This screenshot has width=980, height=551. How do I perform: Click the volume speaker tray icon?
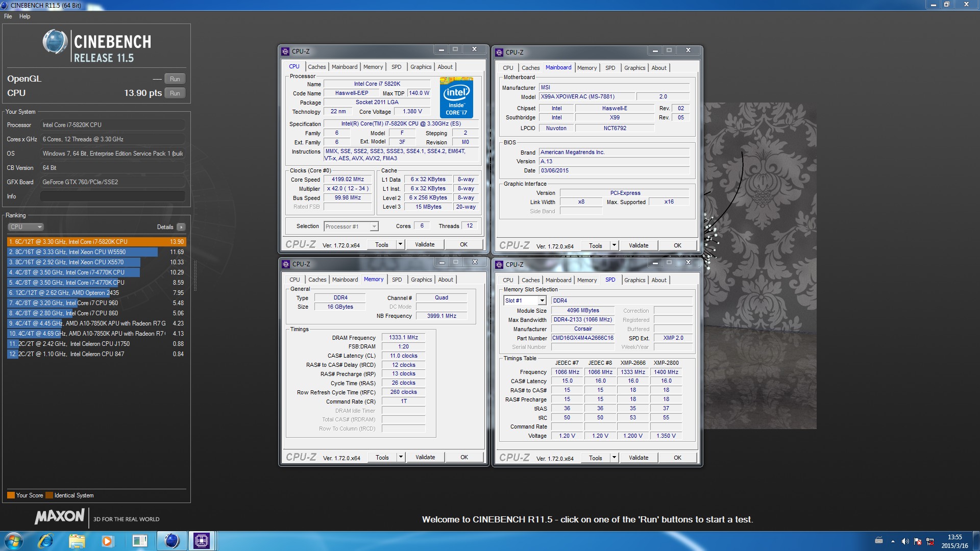pos(905,541)
